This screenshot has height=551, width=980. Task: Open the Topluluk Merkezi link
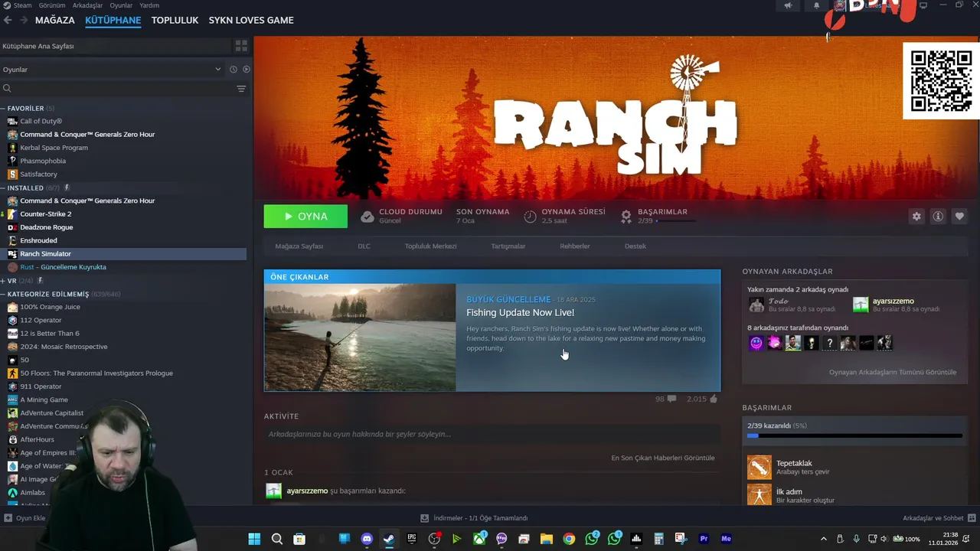(x=430, y=246)
